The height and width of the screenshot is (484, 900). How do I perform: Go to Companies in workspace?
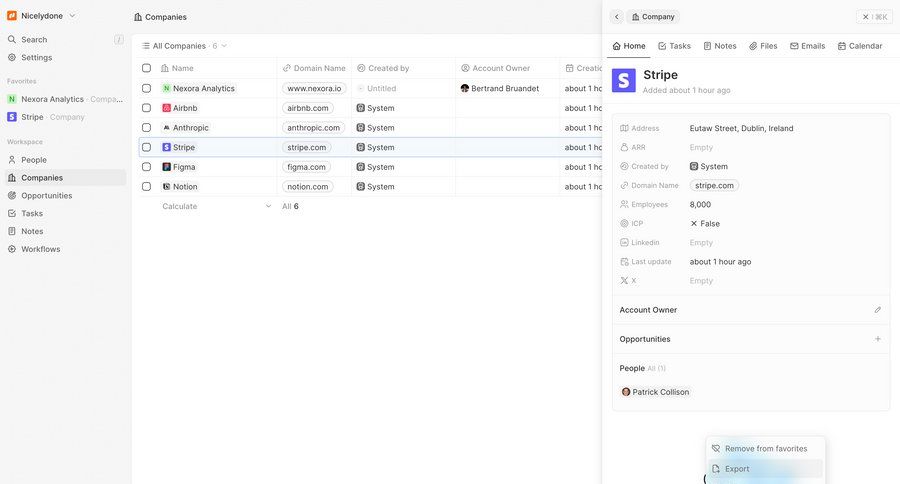(x=65, y=178)
